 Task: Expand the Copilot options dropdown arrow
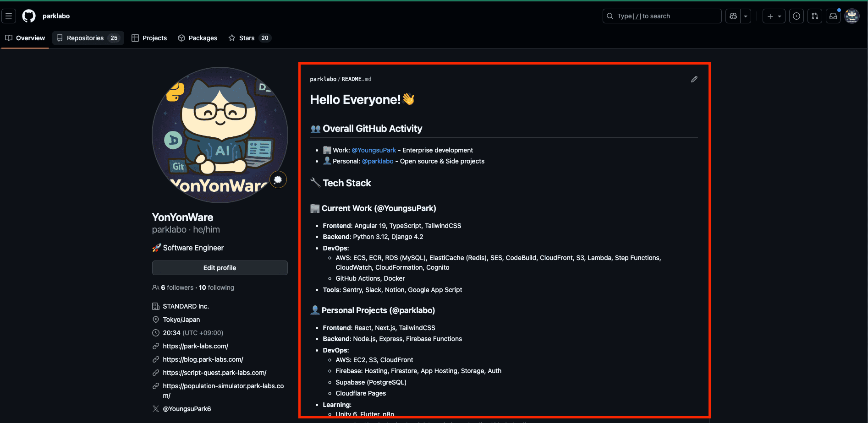click(x=746, y=16)
